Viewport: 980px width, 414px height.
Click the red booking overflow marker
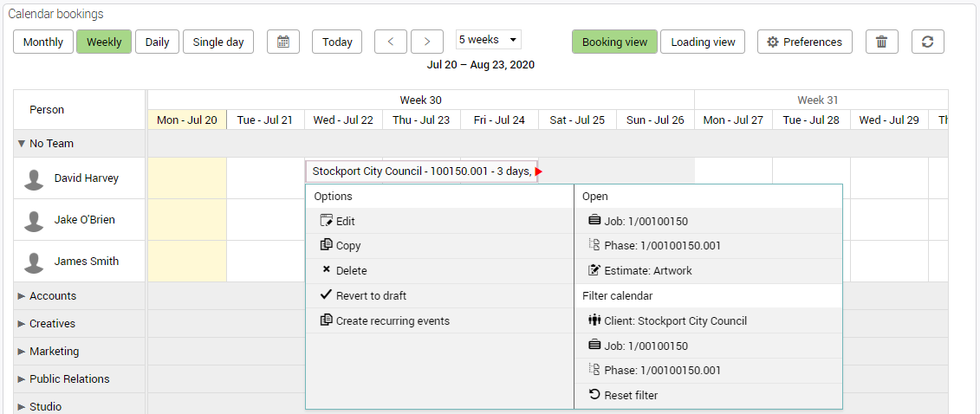[x=538, y=171]
